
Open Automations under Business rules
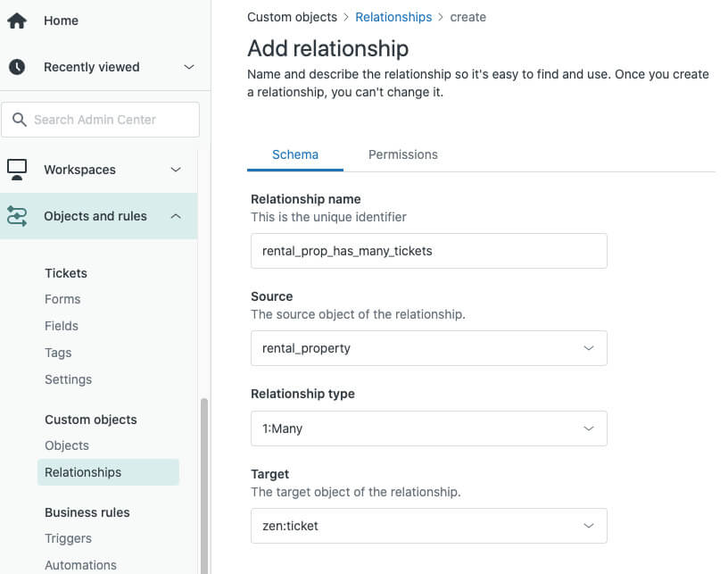click(81, 565)
